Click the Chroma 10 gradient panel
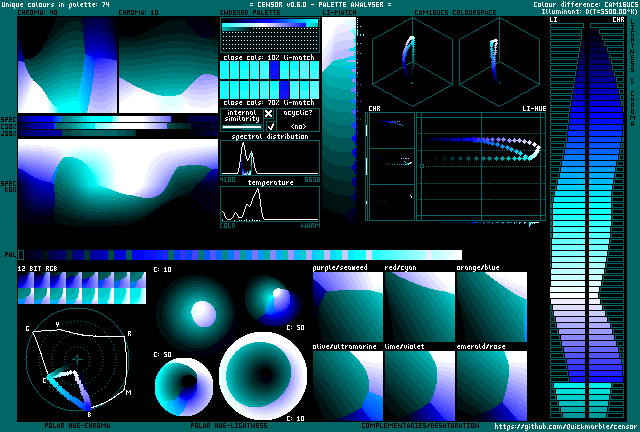The image size is (640, 432). [166, 66]
